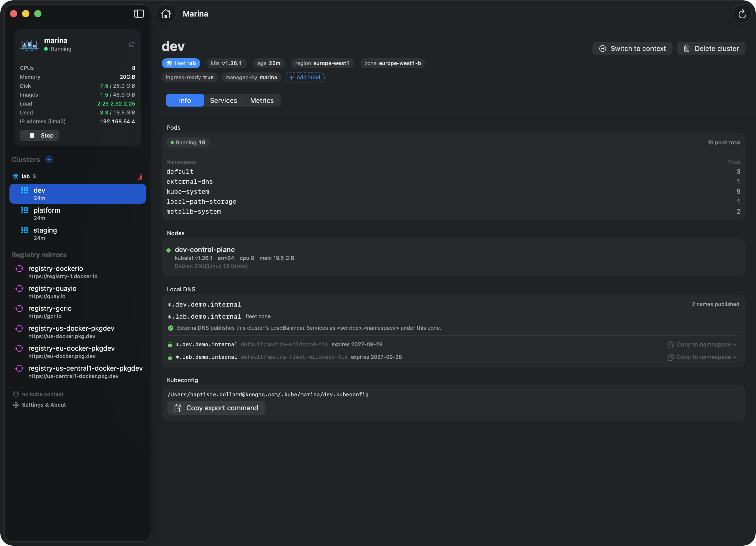This screenshot has width=756, height=546.
Task: Go to the home view via house icon
Action: (166, 14)
